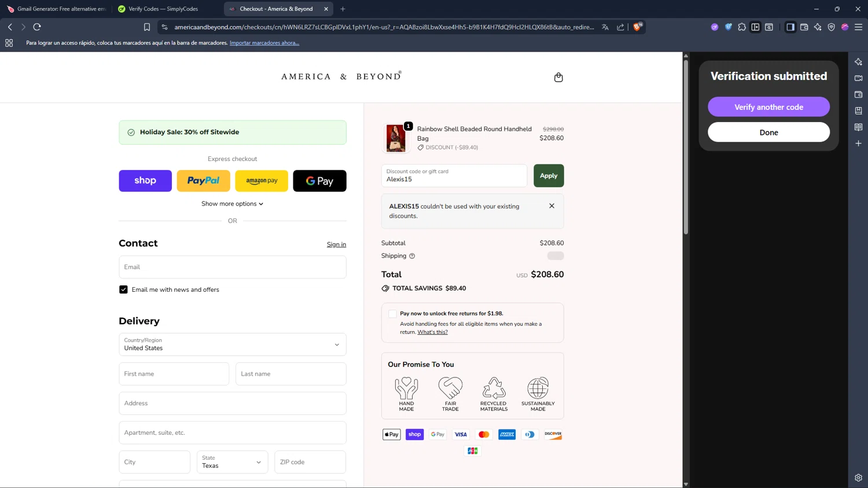868x488 pixels.
Task: Bookmark this page icon
Action: 147,27
